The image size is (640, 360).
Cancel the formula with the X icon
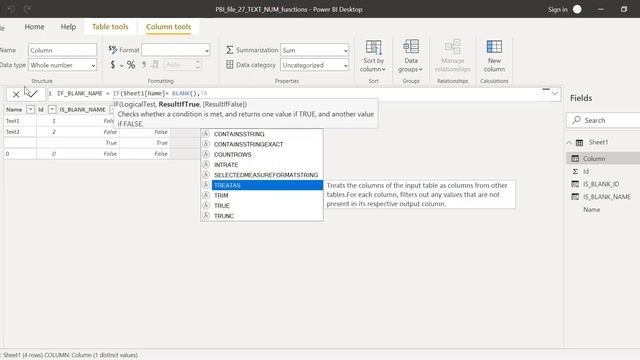click(16, 95)
